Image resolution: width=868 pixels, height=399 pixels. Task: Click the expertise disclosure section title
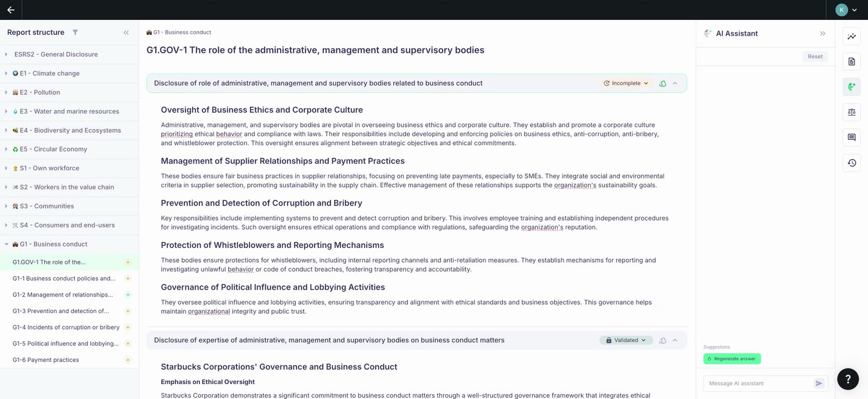(x=329, y=340)
